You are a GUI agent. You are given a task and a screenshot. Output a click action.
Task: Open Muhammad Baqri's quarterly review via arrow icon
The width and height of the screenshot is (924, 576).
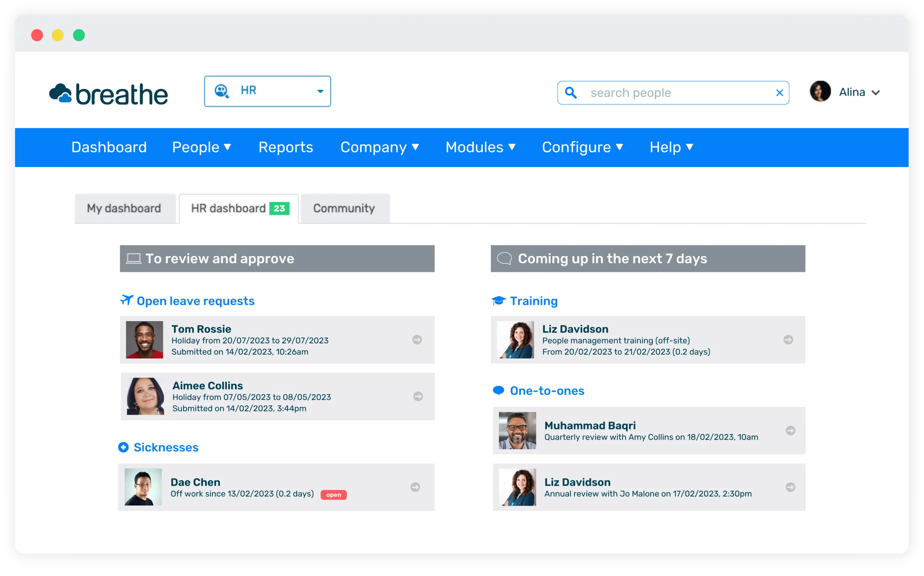(791, 431)
